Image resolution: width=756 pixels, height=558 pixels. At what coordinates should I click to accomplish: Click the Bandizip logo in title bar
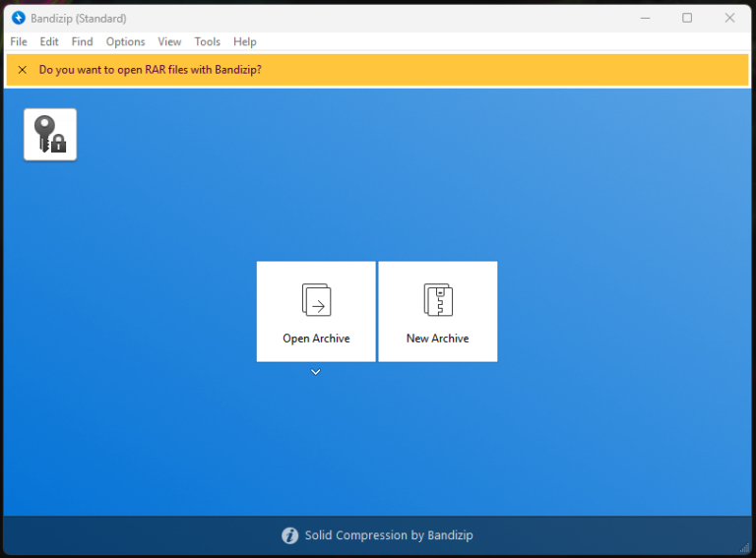[x=19, y=19]
